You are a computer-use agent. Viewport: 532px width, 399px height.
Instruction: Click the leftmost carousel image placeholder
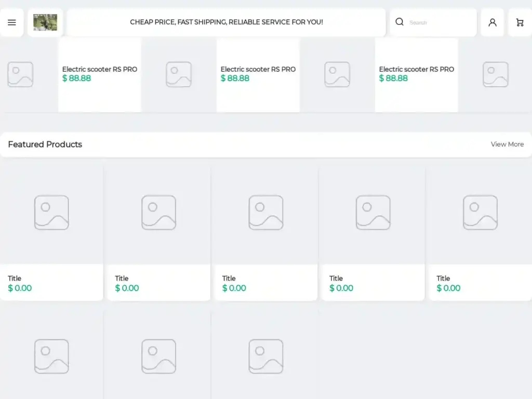[20, 75]
